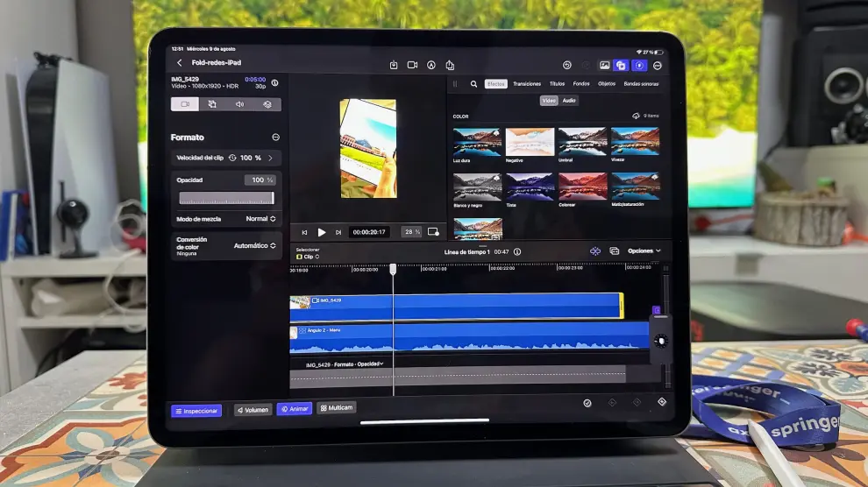The height and width of the screenshot is (487, 868).
Task: Tap the back arrow beside Fold-redes-iPad
Action: click(x=180, y=63)
